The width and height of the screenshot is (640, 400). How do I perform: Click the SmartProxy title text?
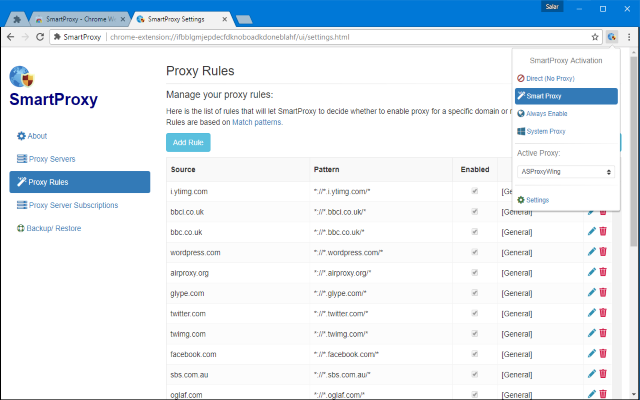tap(53, 99)
